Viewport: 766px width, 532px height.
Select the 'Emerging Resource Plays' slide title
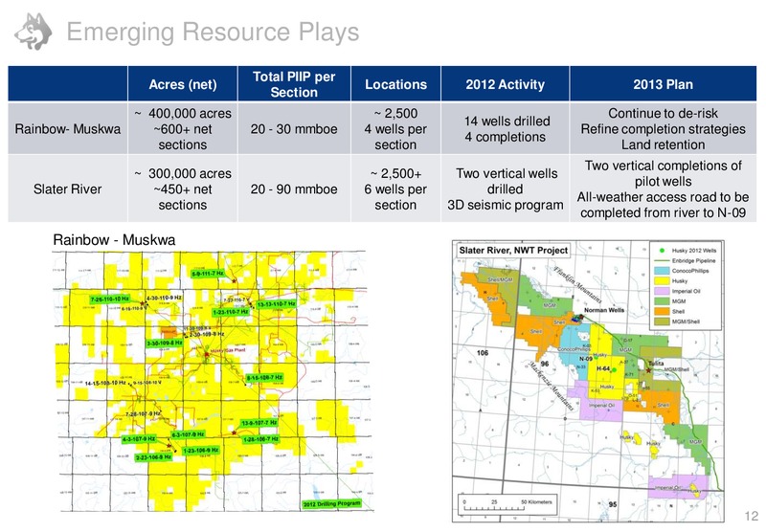[213, 33]
